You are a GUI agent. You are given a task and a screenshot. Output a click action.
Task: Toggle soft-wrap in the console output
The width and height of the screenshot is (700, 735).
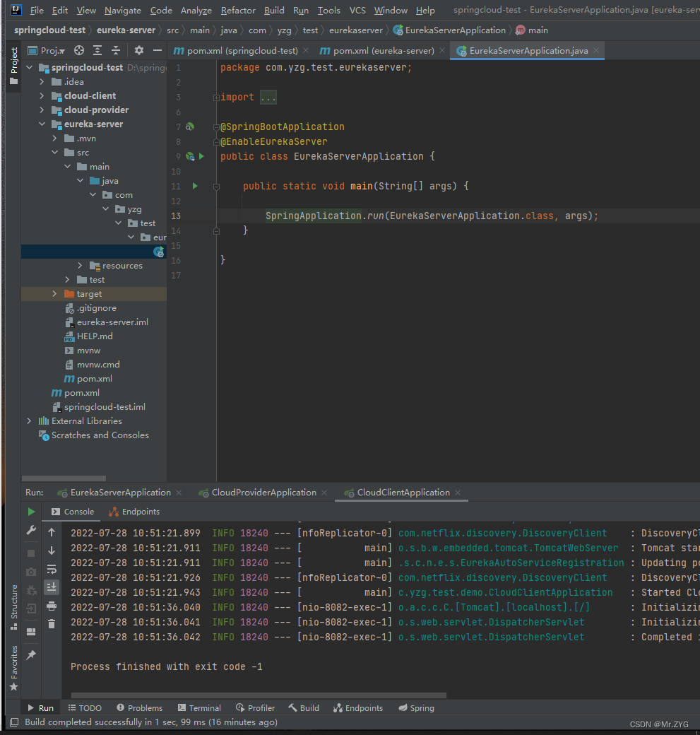pyautogui.click(x=52, y=569)
